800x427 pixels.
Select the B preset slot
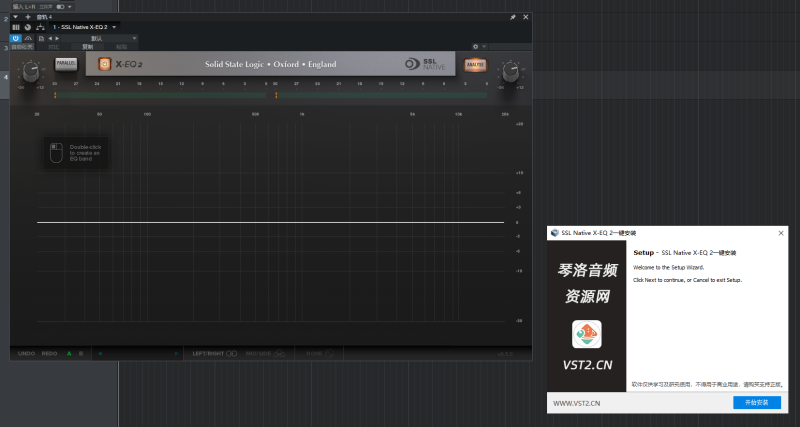(81, 354)
